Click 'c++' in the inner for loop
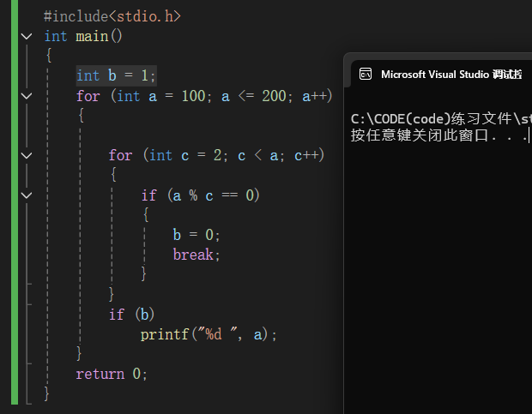Viewport: 532px width, 414px height. (x=306, y=155)
